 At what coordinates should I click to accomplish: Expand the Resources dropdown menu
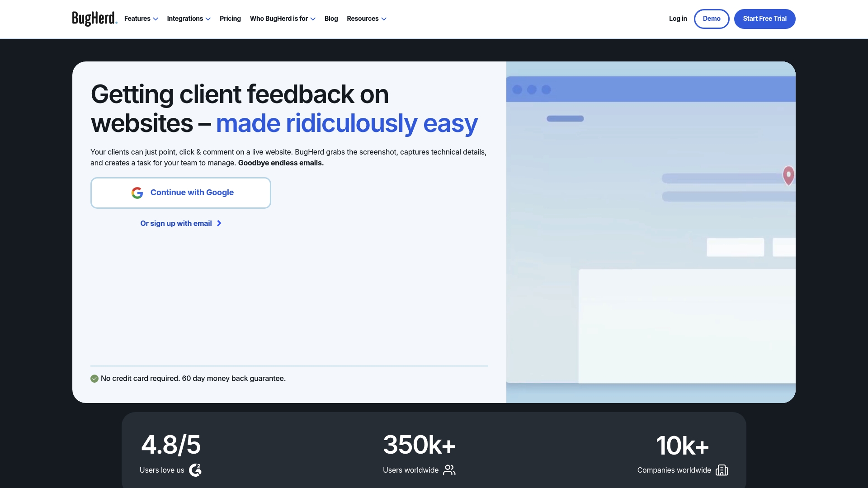[x=367, y=19]
